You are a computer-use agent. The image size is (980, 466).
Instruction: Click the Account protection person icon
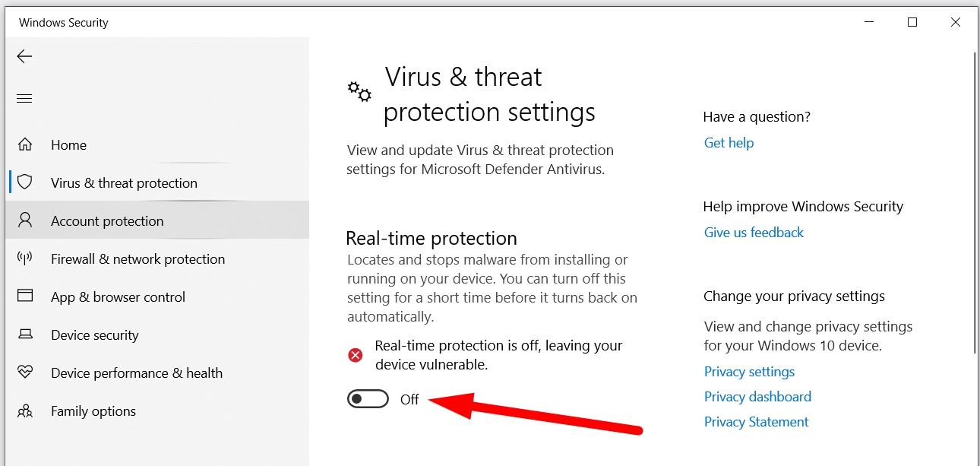tap(25, 220)
